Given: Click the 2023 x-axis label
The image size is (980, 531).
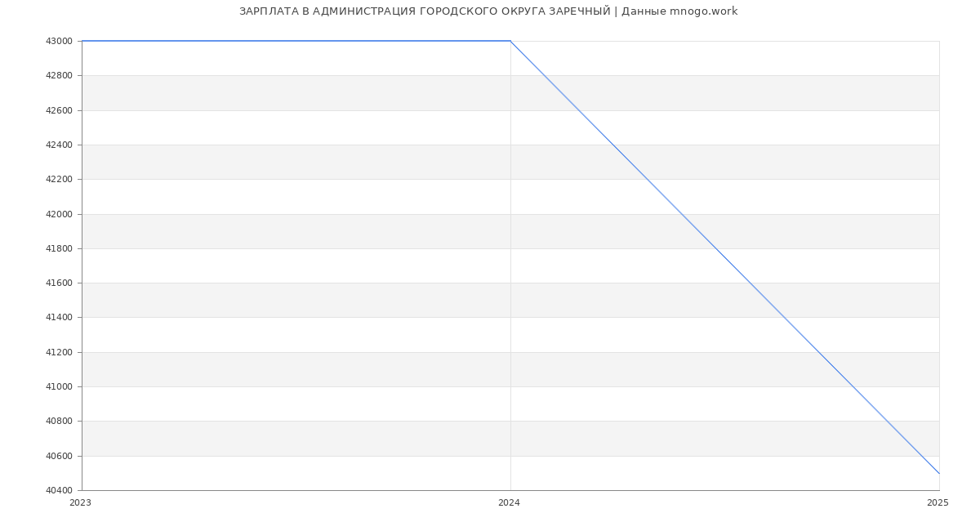Looking at the screenshot, I should click(81, 503).
